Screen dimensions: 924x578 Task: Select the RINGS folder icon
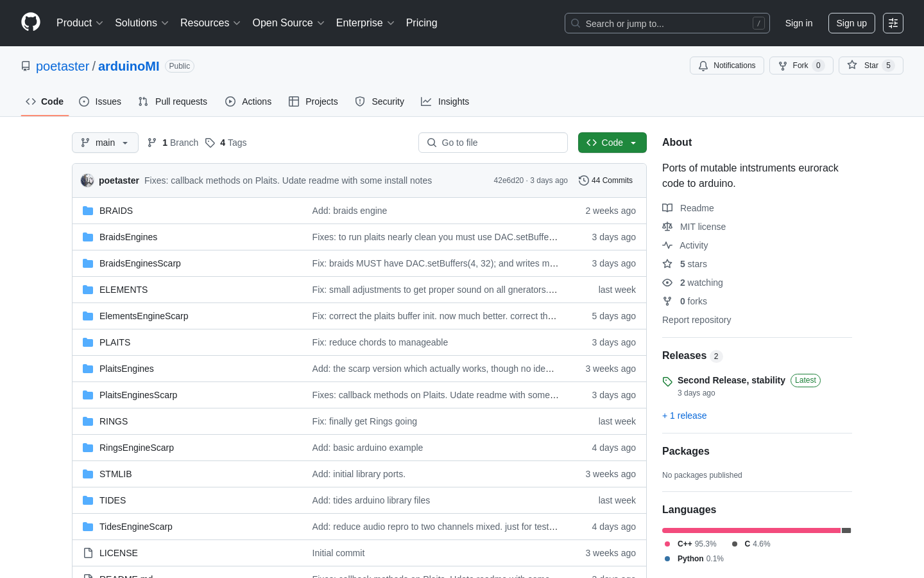88,421
